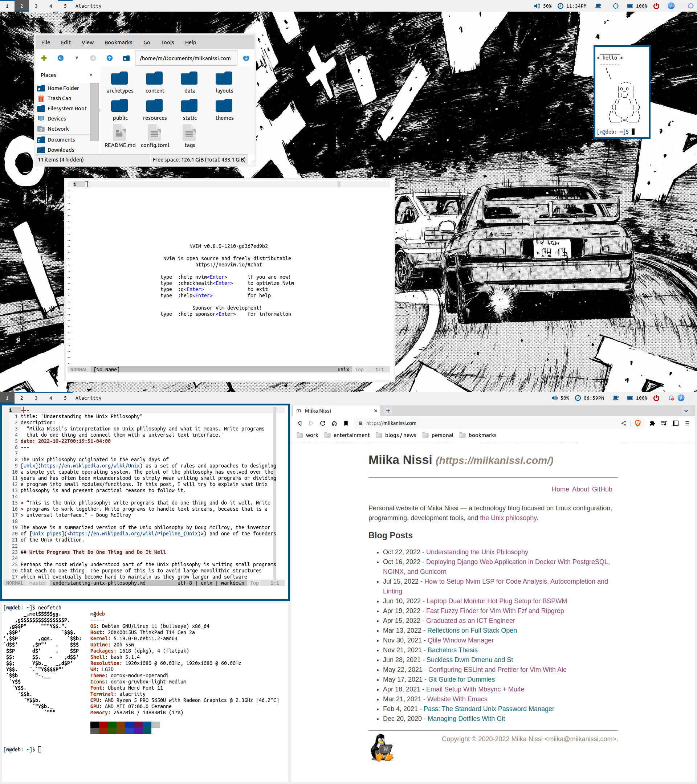Click the file manager path input field
The width and height of the screenshot is (697, 784).
pos(185,58)
